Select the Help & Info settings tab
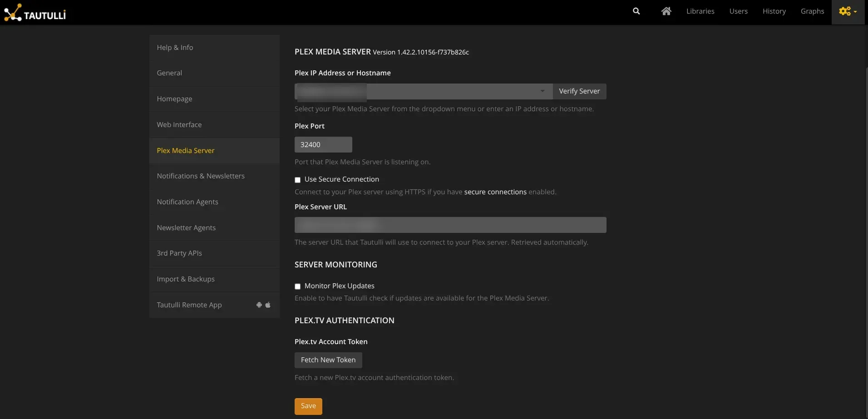Viewport: 868px width, 419px height. pos(214,48)
